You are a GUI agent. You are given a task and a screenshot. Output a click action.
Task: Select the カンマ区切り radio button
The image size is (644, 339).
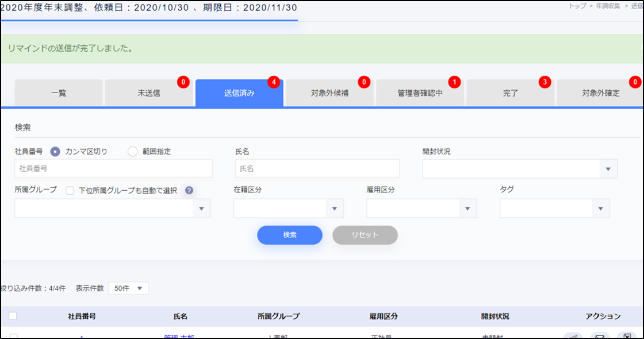point(55,152)
